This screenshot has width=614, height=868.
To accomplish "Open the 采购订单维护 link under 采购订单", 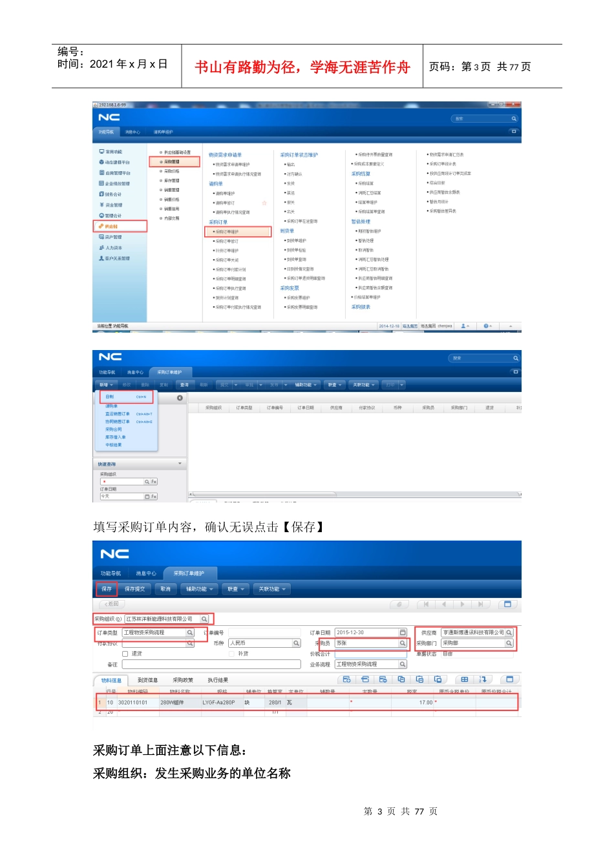I will pos(238,231).
